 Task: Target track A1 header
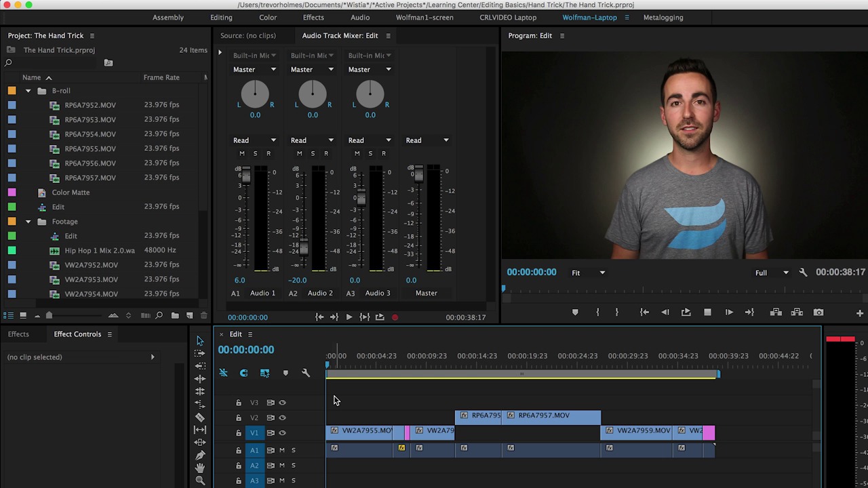coord(254,450)
